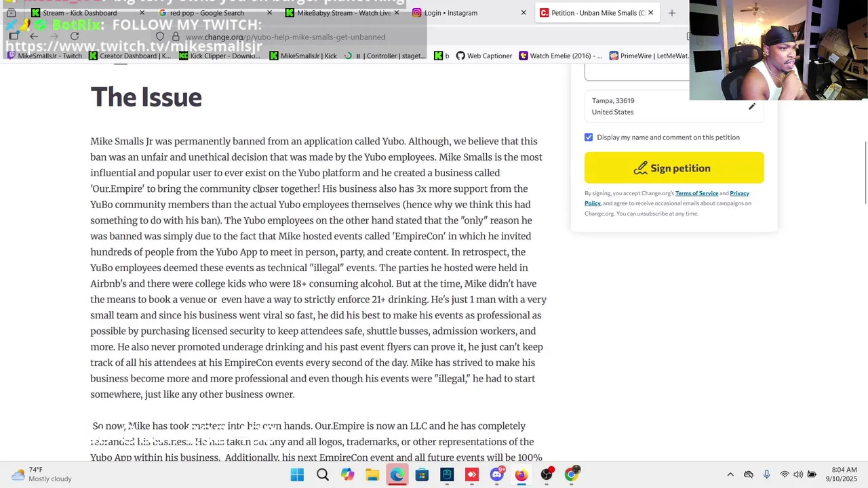868x488 pixels.
Task: Open Wi-Fi network settings icon
Action: click(785, 474)
